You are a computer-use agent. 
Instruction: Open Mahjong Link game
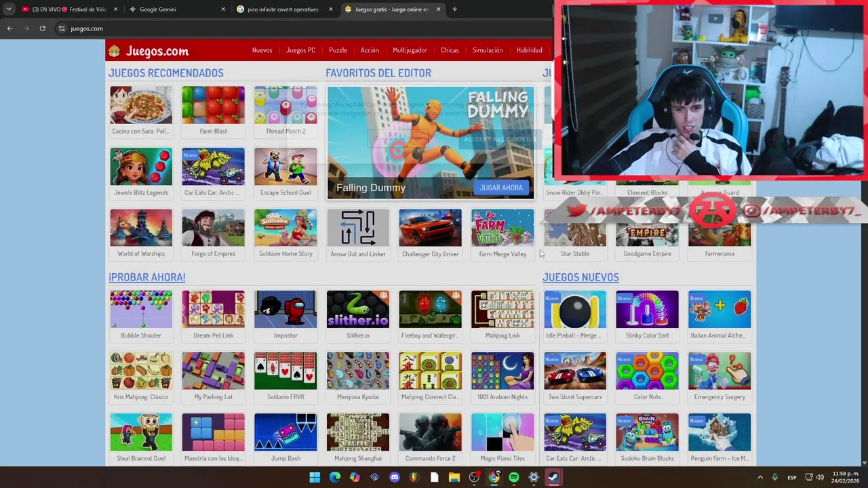pyautogui.click(x=502, y=315)
